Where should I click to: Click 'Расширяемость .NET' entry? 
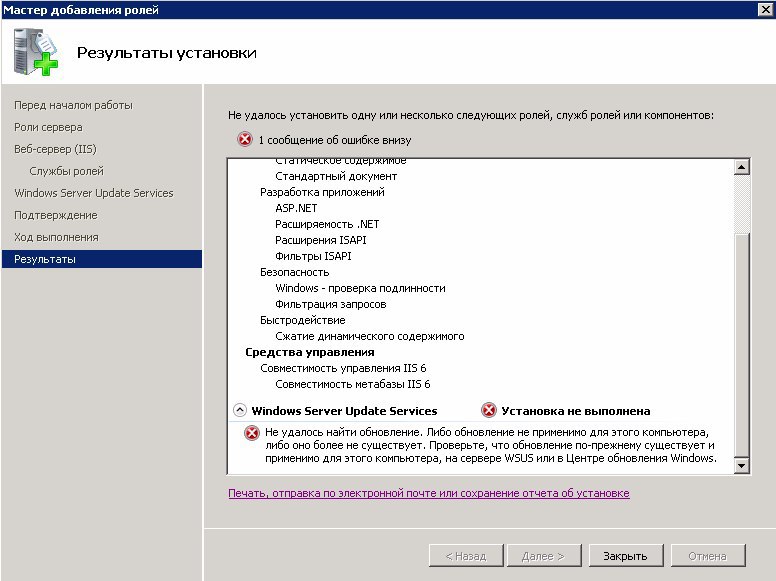[x=327, y=224]
